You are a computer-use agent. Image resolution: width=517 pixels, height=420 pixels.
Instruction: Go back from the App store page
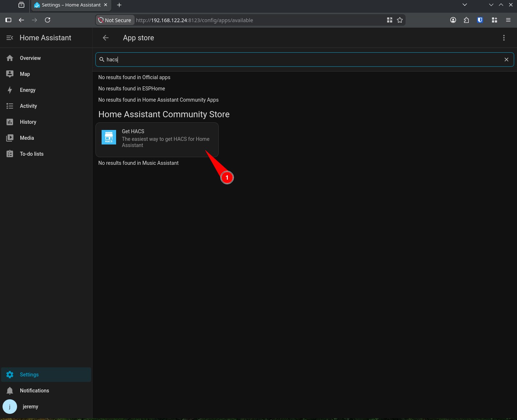click(x=106, y=38)
